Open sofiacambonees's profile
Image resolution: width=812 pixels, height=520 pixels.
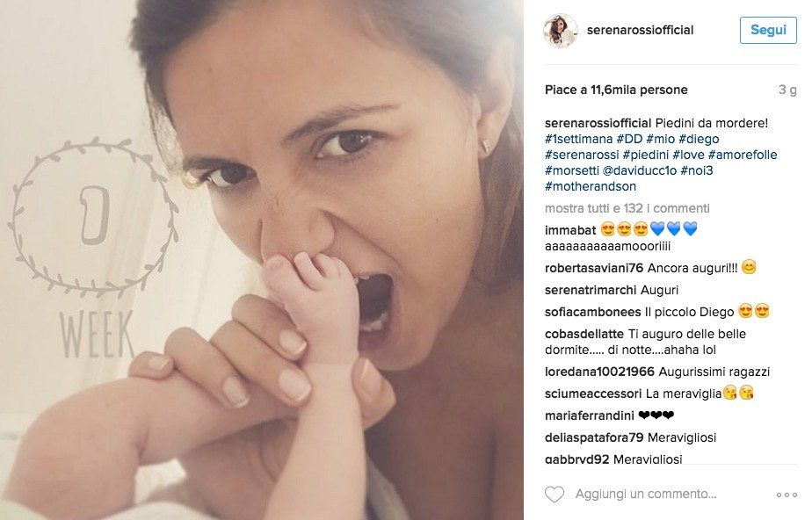592,312
